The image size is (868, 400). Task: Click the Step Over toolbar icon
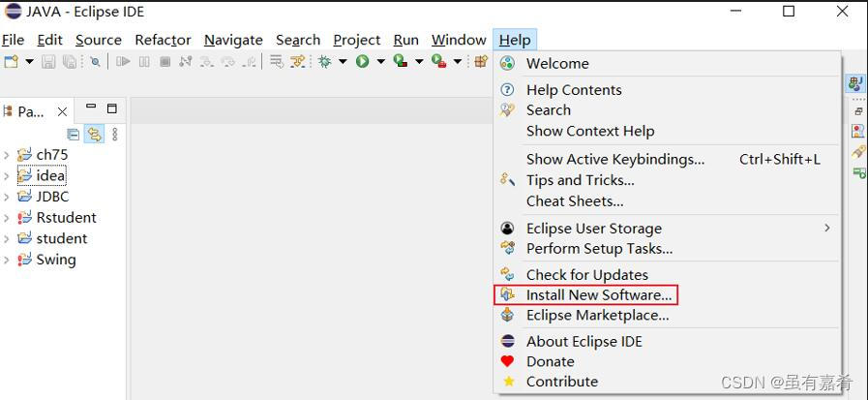point(227,61)
